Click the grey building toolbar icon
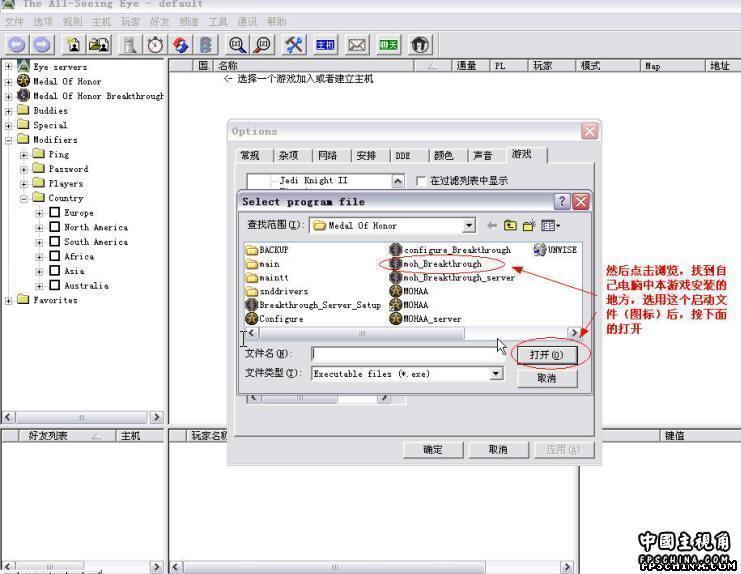This screenshot has width=741, height=574. [130, 45]
